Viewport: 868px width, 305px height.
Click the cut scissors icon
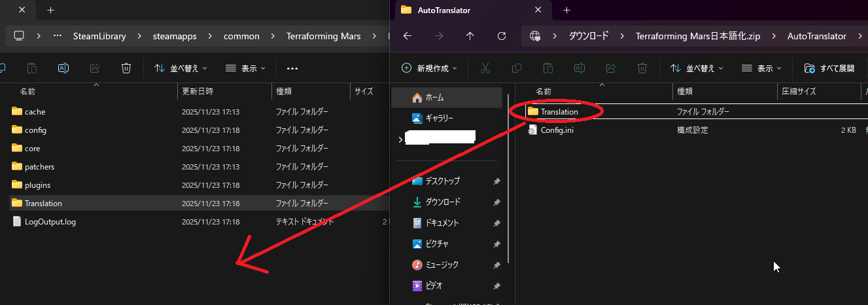485,68
